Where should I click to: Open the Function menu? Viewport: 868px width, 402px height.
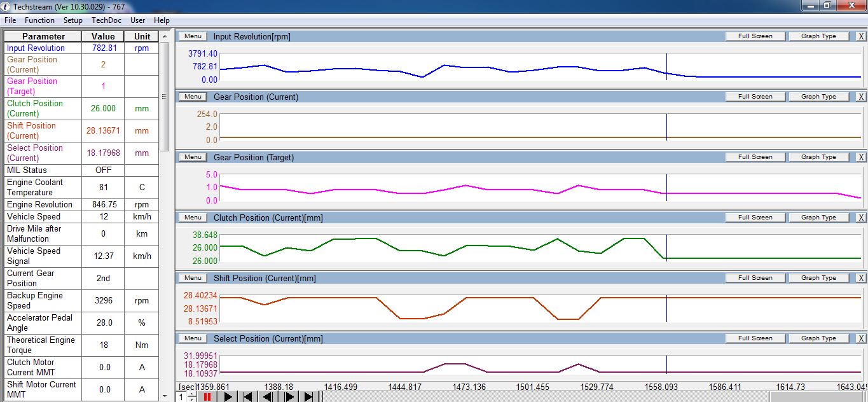coord(39,20)
